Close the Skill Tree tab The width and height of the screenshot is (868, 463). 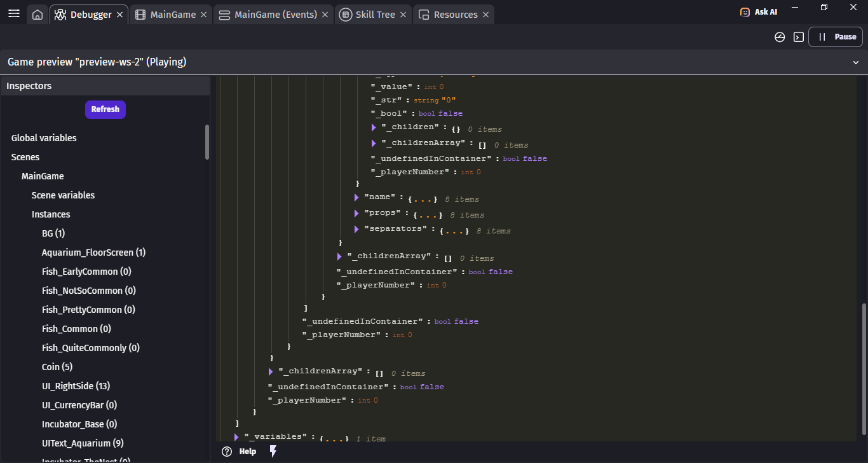pyautogui.click(x=403, y=15)
